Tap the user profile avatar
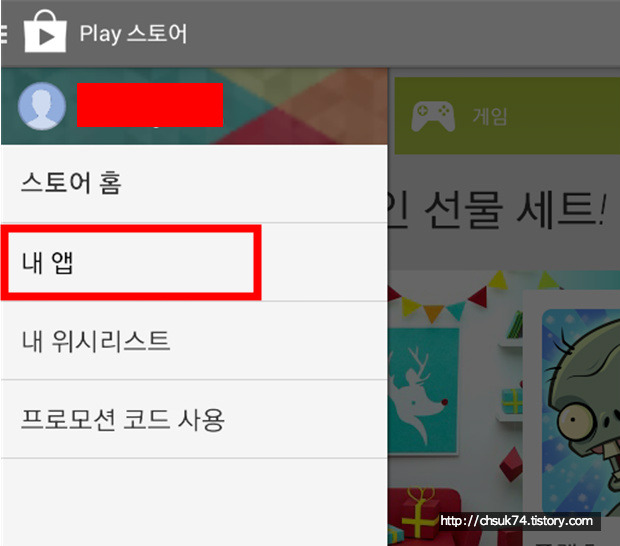The width and height of the screenshot is (620, 546). pyautogui.click(x=42, y=106)
